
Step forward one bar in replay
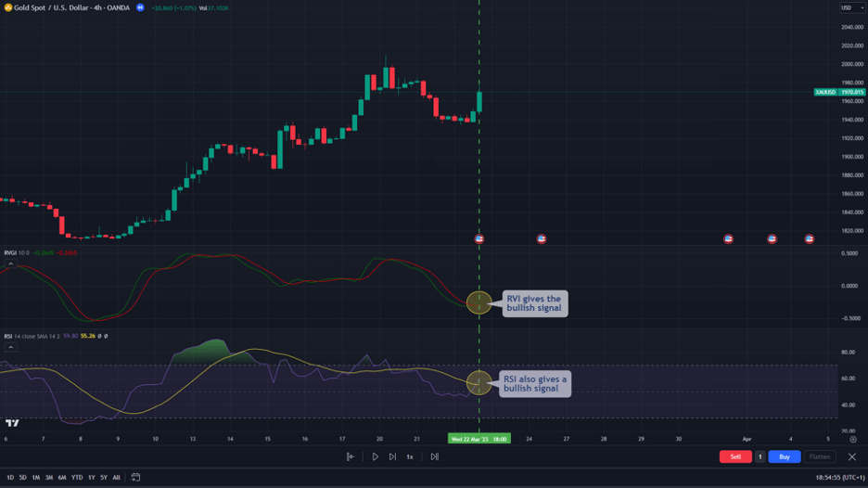[392, 457]
